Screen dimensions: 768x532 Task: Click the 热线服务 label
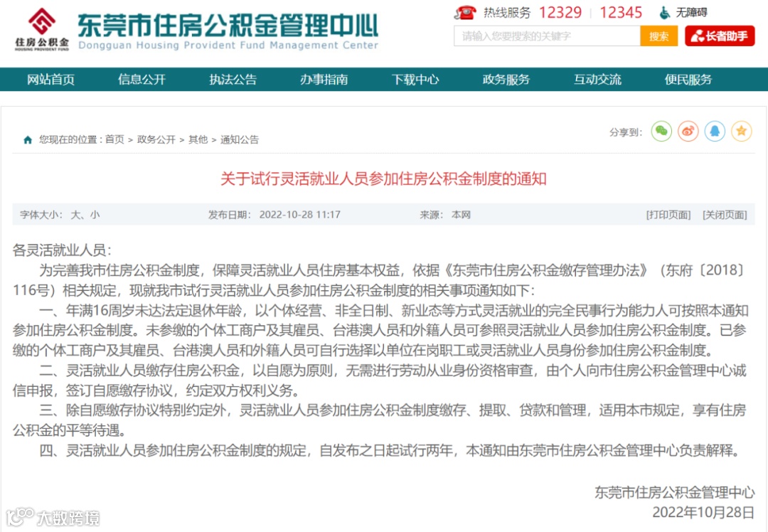coord(507,12)
